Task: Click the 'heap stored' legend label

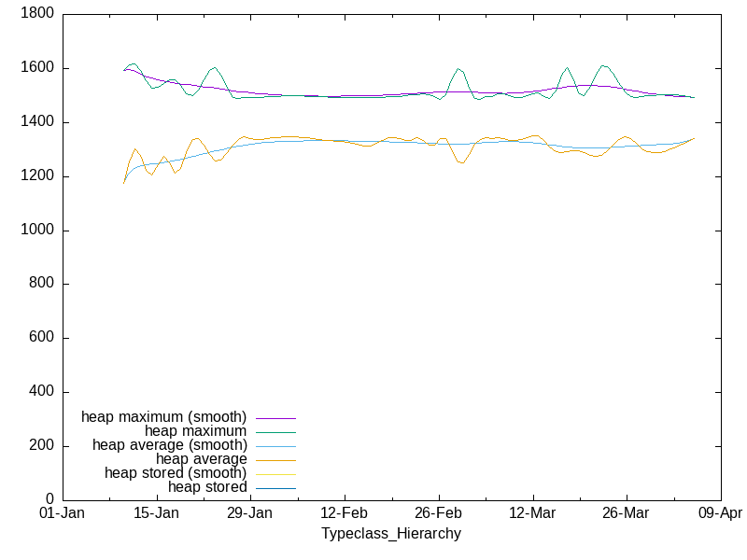Action: point(207,487)
